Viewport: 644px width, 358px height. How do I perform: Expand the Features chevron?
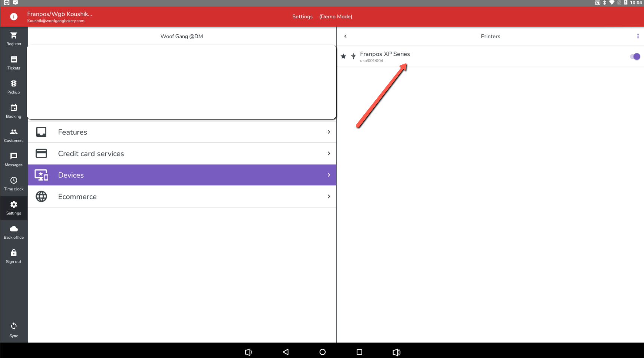(329, 132)
